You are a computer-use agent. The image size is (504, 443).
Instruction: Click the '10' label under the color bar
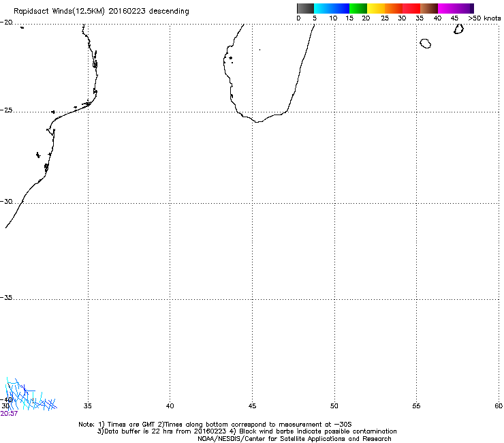point(333,18)
